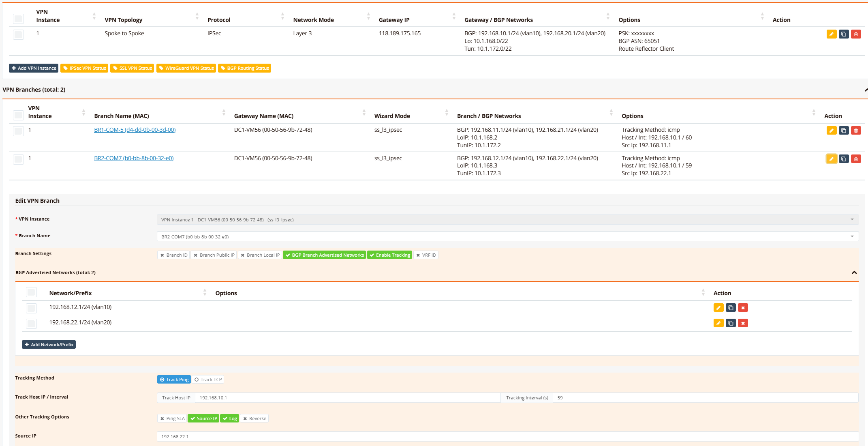Select all VPN branches header checkbox
868x446 pixels.
[x=18, y=115]
